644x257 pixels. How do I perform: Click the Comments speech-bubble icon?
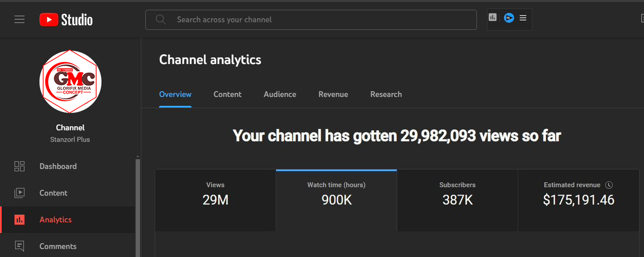pos(20,246)
